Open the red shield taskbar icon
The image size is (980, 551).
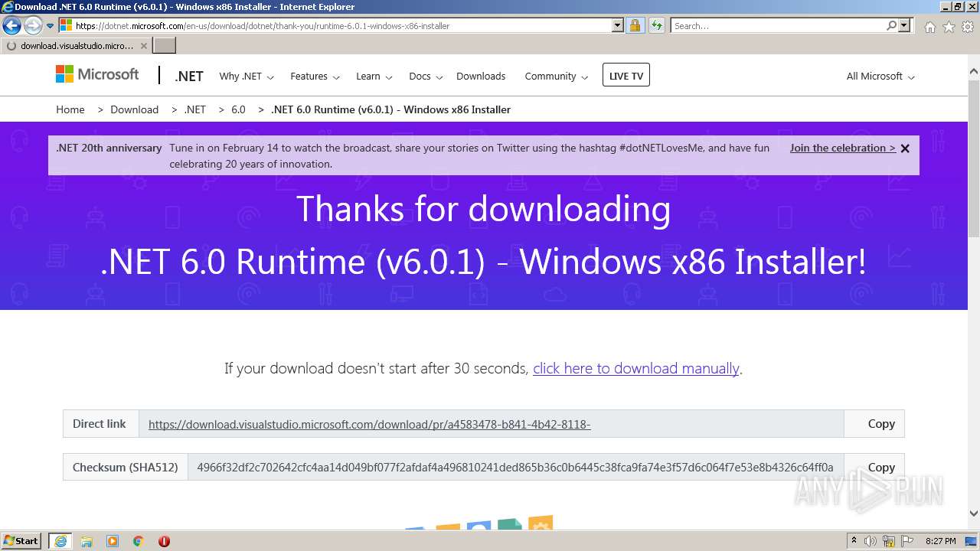coord(164,541)
